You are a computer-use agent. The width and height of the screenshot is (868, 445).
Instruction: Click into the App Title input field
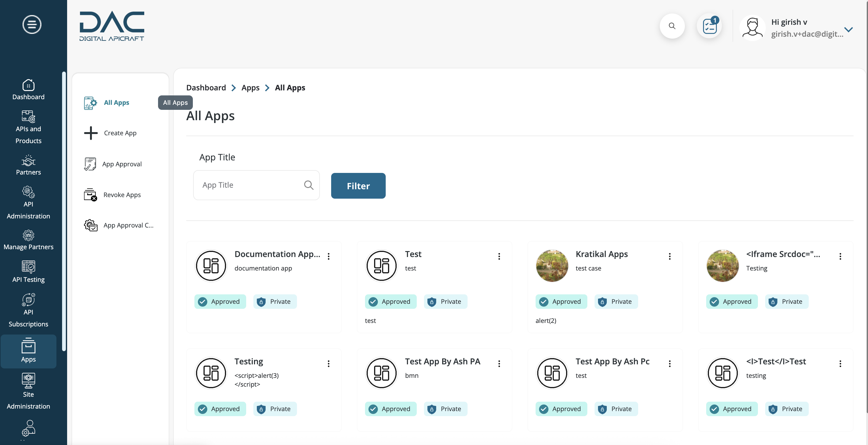pyautogui.click(x=256, y=185)
